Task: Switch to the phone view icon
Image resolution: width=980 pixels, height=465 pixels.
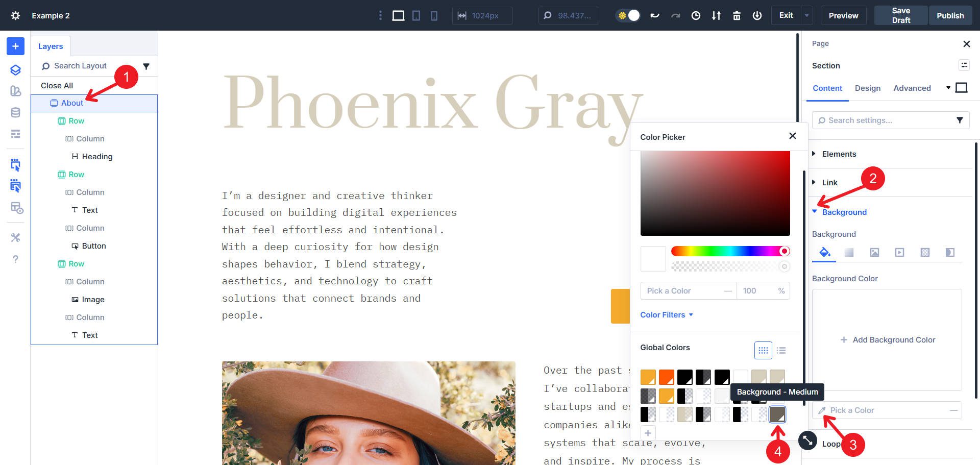Action: click(x=434, y=16)
